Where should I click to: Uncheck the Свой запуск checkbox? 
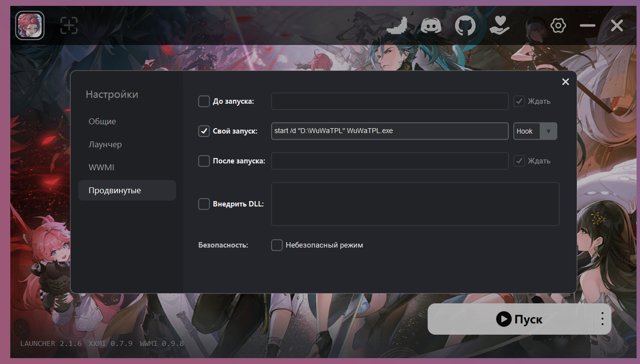[x=204, y=131]
